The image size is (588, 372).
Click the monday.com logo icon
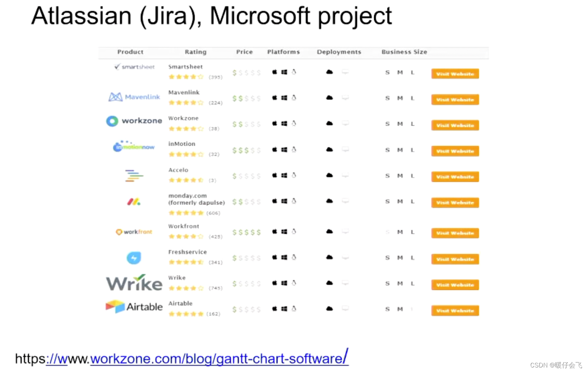click(134, 202)
